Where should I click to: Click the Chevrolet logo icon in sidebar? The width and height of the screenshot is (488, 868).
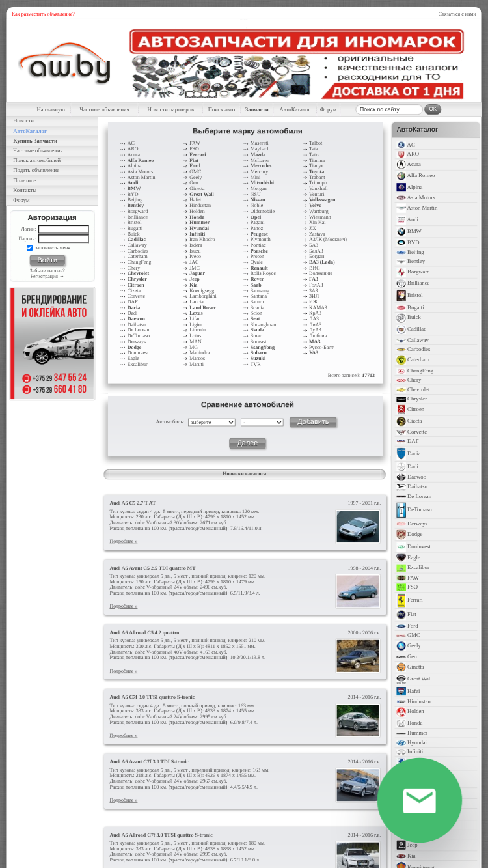[x=401, y=390]
